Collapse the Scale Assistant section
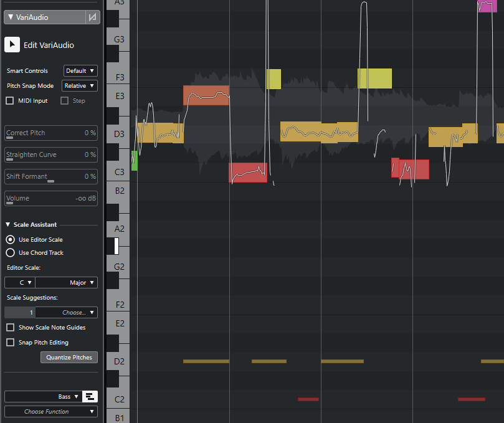The width and height of the screenshot is (504, 423). (7, 225)
